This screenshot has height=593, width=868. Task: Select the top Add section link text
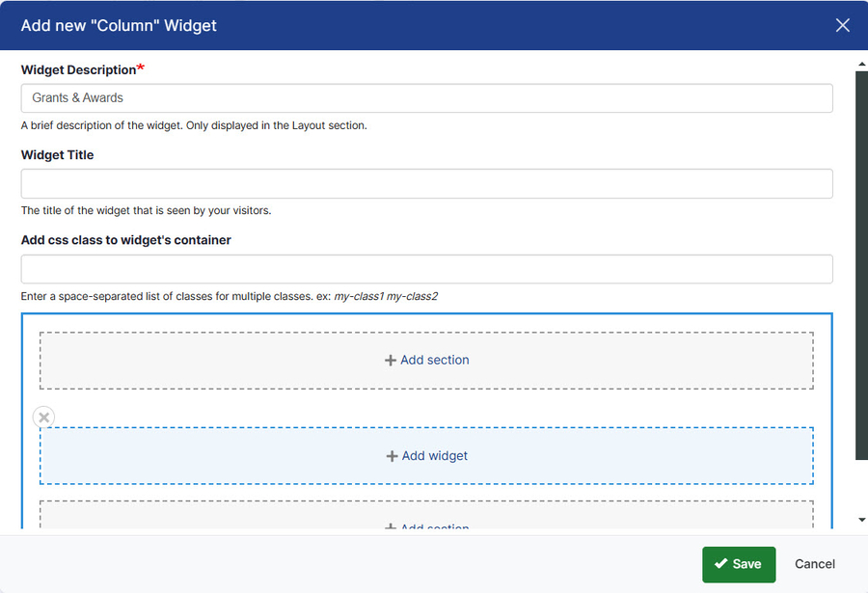click(x=435, y=360)
